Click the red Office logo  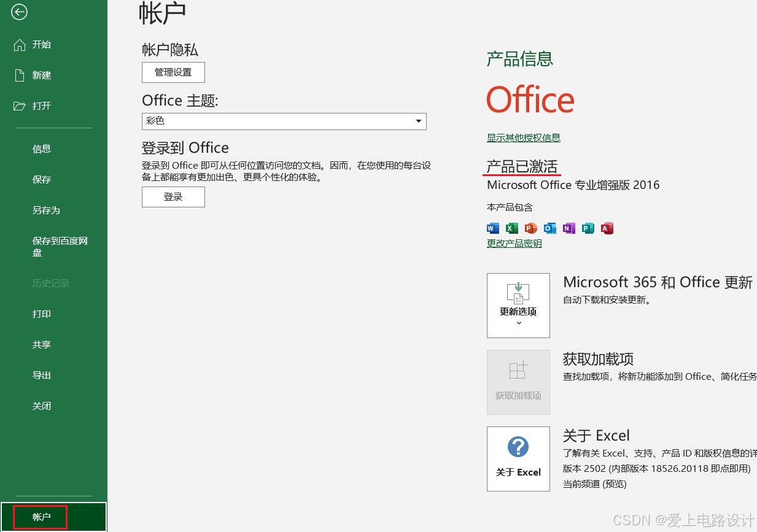[530, 100]
